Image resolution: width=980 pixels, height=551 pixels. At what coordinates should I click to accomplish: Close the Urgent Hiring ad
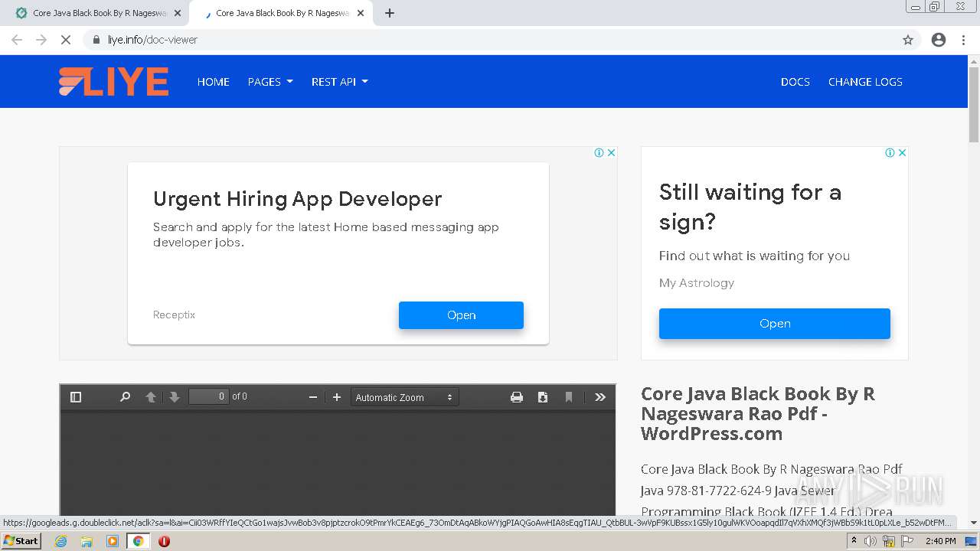tap(612, 152)
